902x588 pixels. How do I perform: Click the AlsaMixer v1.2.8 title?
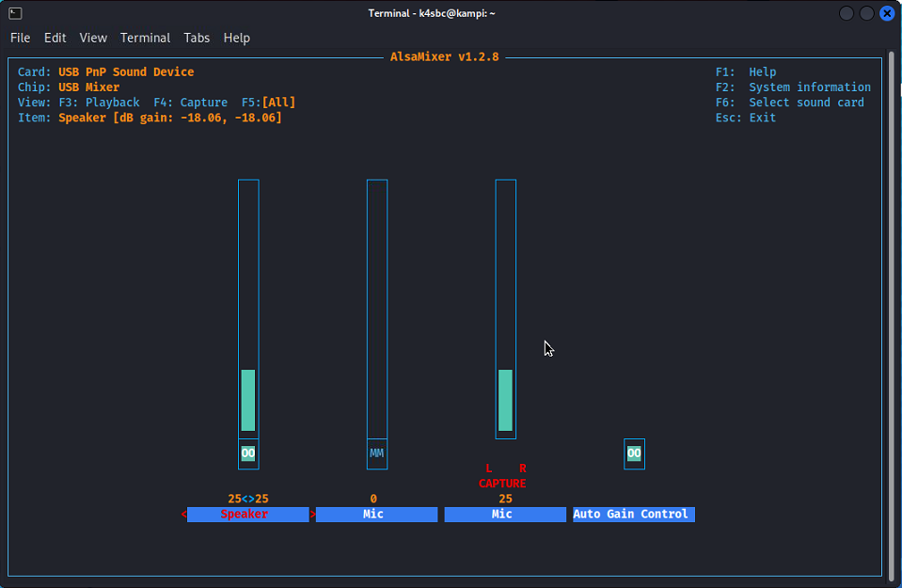coord(444,57)
